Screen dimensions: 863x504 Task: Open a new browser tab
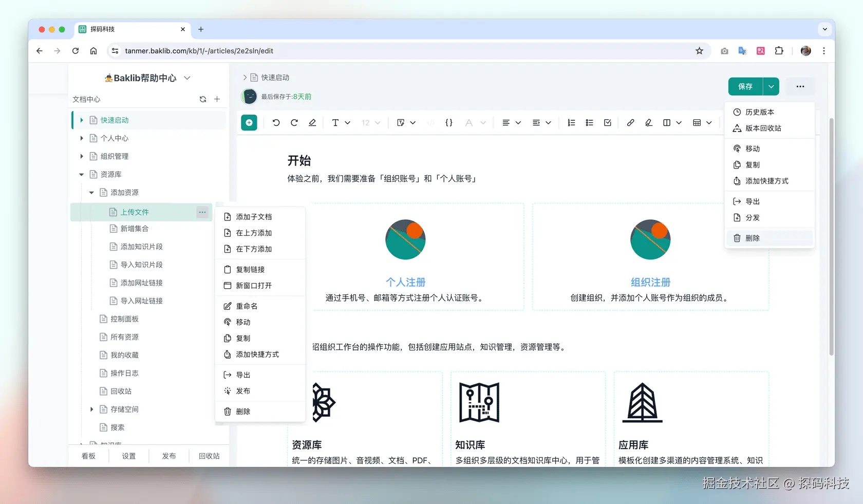click(x=201, y=29)
